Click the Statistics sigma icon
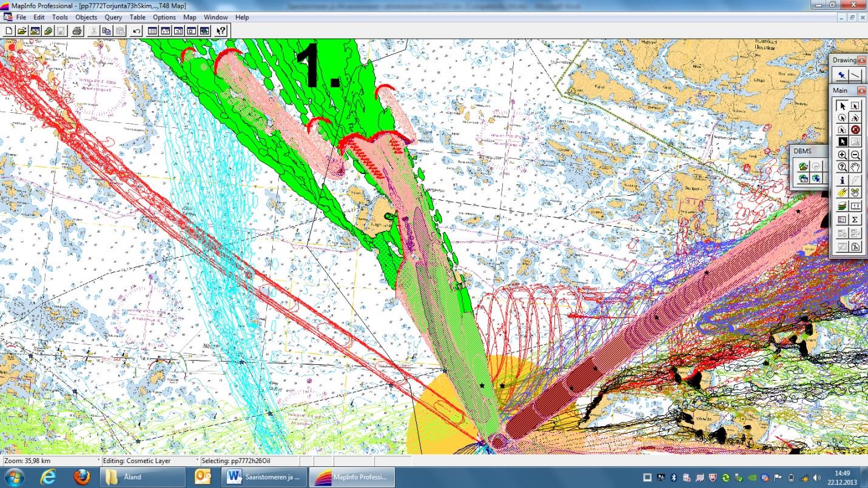 pyautogui.click(x=855, y=219)
